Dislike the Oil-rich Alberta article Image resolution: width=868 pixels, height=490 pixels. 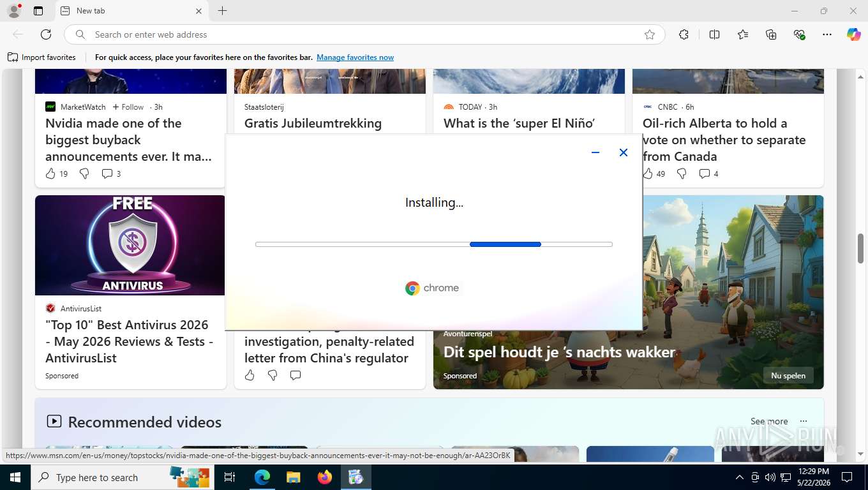click(x=682, y=174)
